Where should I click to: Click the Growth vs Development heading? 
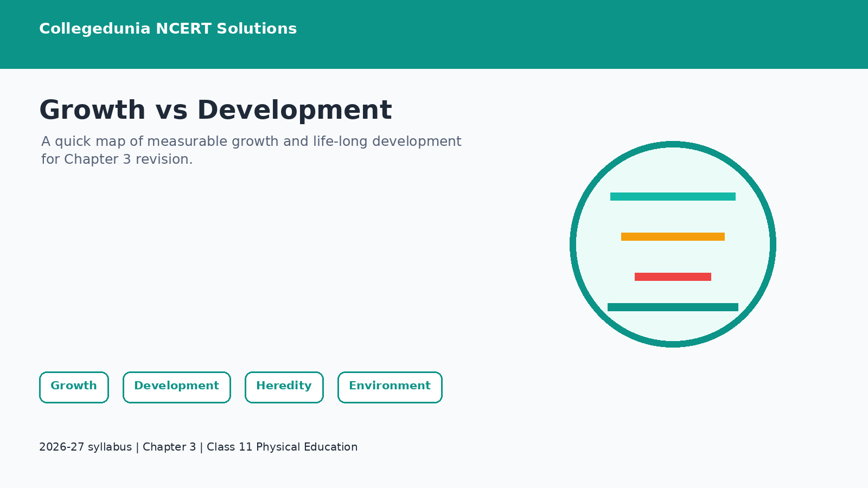pos(215,110)
